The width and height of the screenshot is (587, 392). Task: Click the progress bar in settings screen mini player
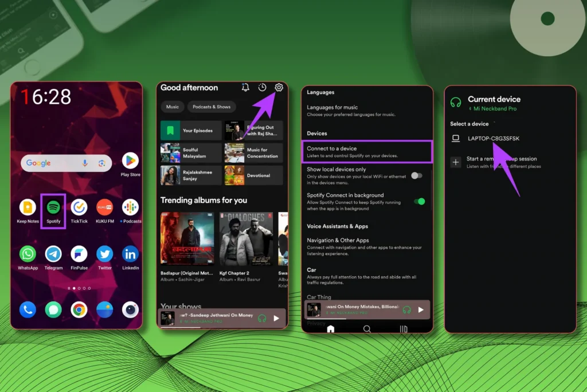(367, 319)
